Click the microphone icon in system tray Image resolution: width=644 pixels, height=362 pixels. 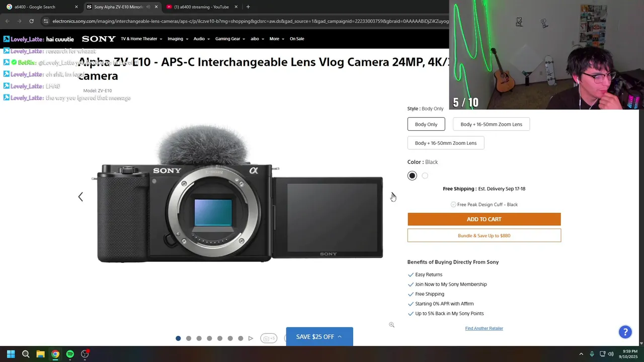(592, 354)
